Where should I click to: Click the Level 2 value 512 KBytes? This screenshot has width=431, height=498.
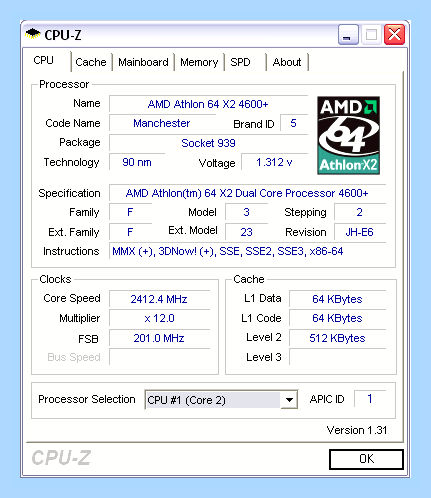pos(337,338)
